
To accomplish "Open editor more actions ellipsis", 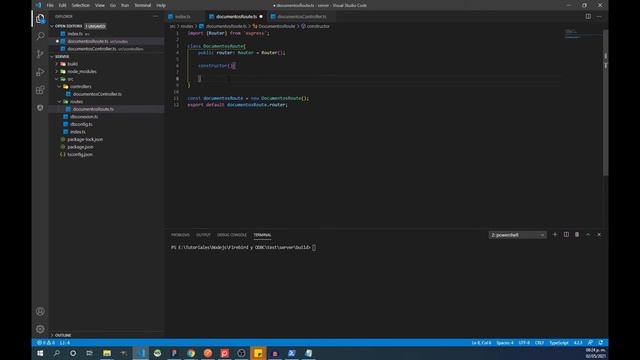I will [x=599, y=16].
